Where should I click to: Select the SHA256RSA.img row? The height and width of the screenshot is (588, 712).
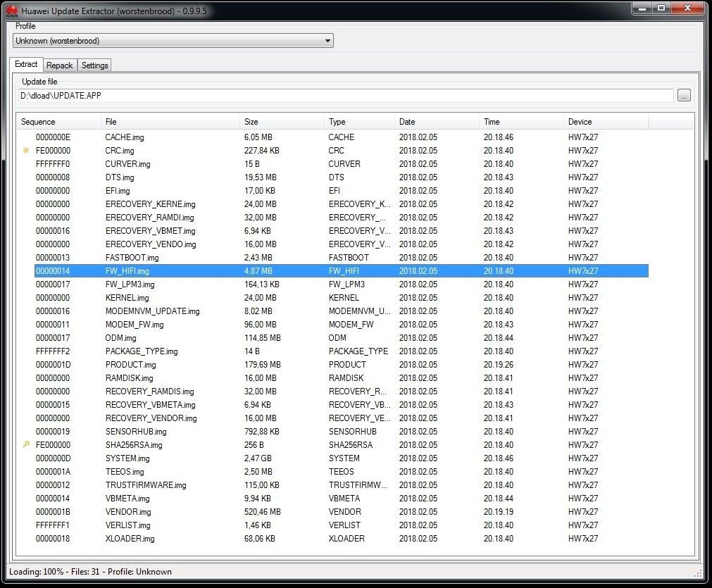coord(342,445)
